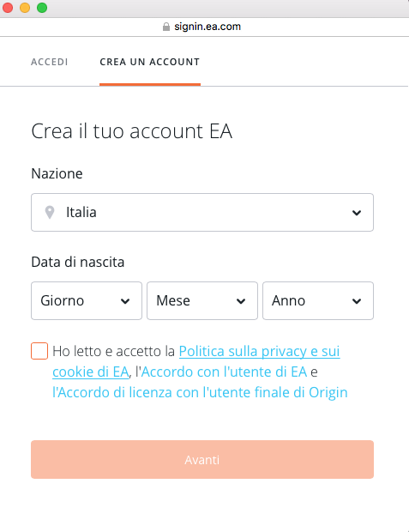Click the padlock icon beside signin.ea.com
This screenshot has width=409, height=532.
pos(166,27)
